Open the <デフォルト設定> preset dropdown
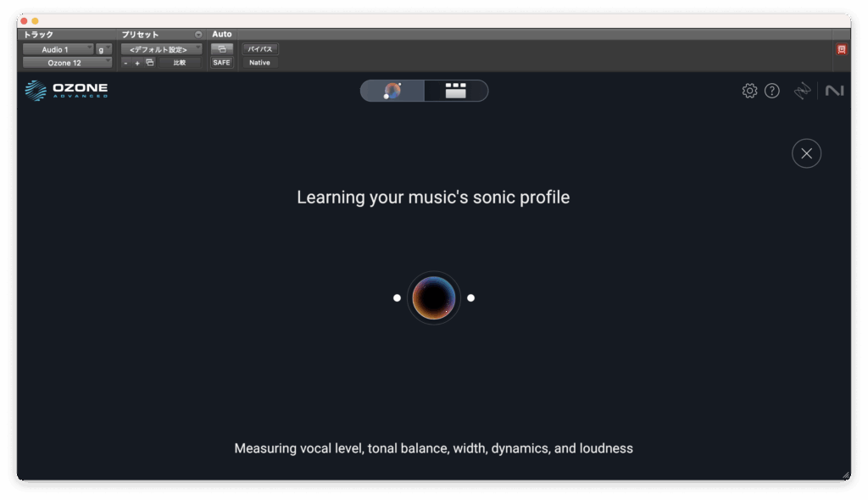This screenshot has height=500, width=868. coord(160,49)
